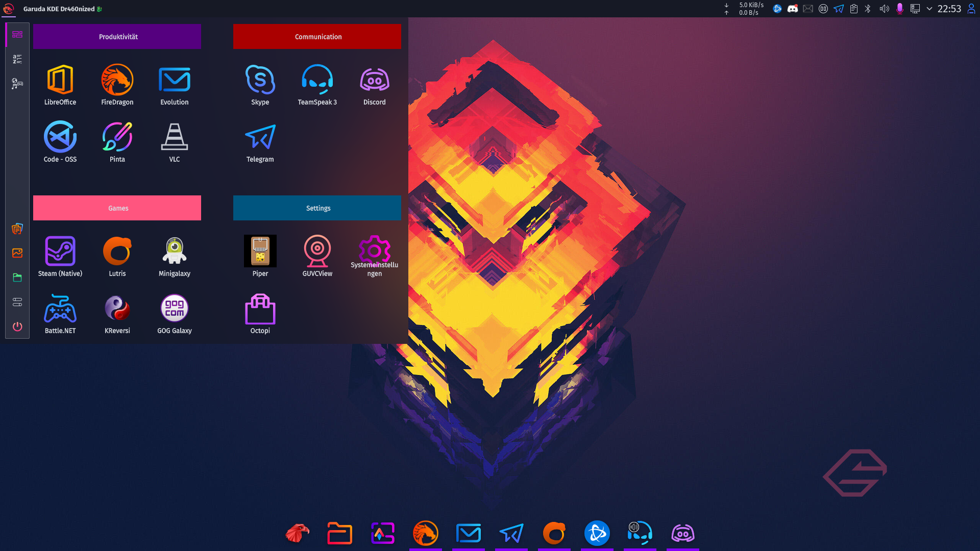Open the Piper mouse configuration app
The width and height of the screenshot is (980, 551).
[260, 252]
